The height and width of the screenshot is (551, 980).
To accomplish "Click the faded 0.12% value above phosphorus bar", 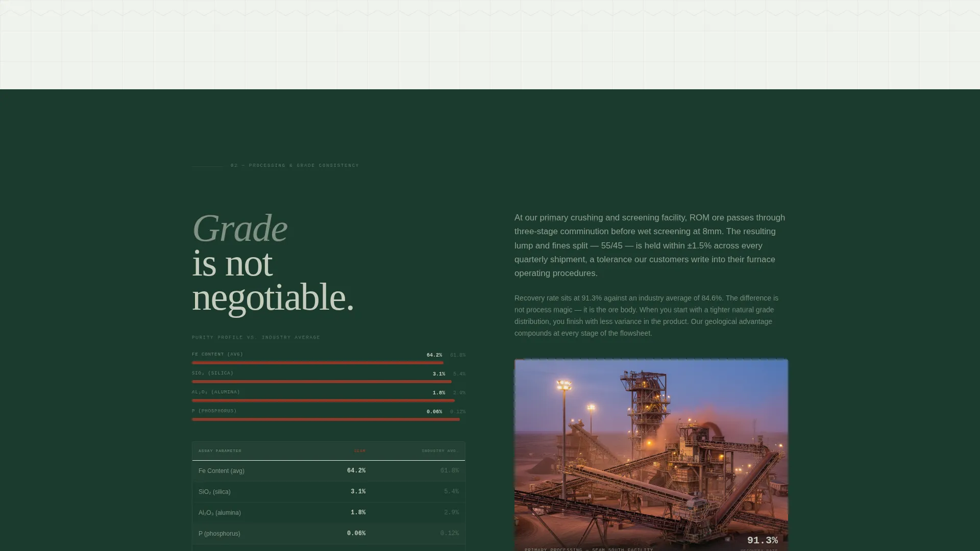I will 458,412.
